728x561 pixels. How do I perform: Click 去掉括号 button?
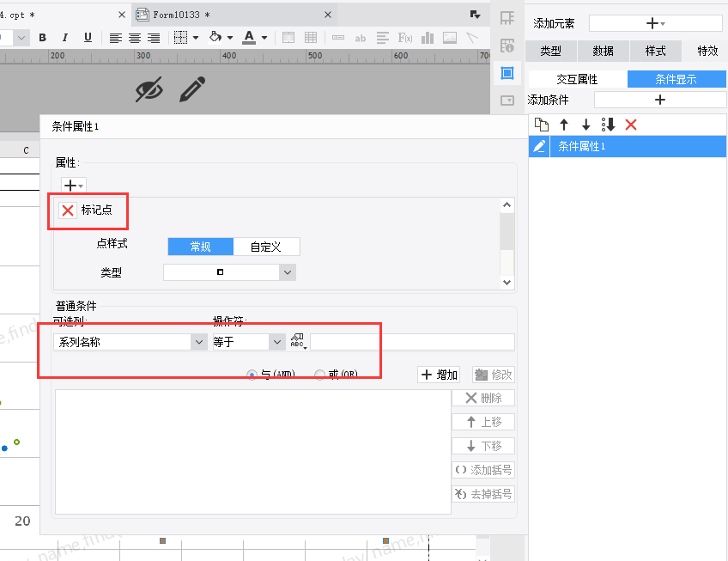click(483, 494)
